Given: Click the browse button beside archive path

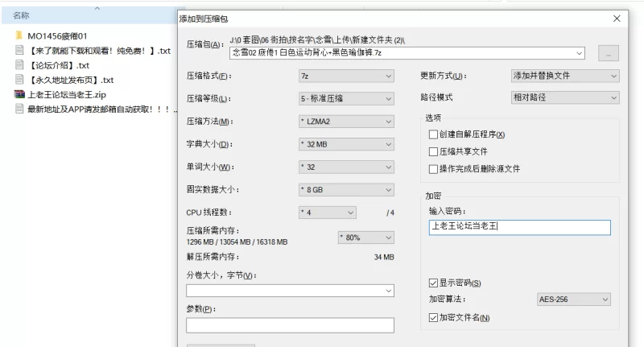Looking at the screenshot, I should coord(608,53).
